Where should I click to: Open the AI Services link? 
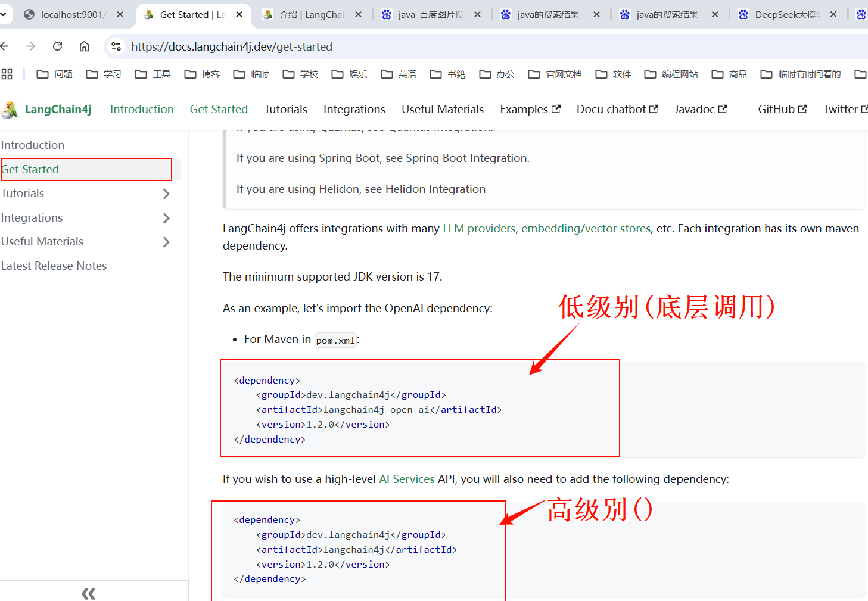coord(407,479)
